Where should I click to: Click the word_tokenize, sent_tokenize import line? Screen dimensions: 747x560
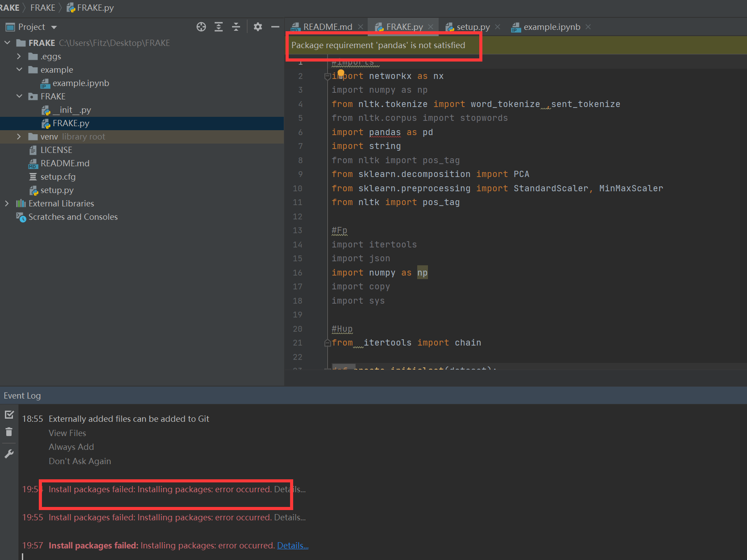[x=476, y=104]
